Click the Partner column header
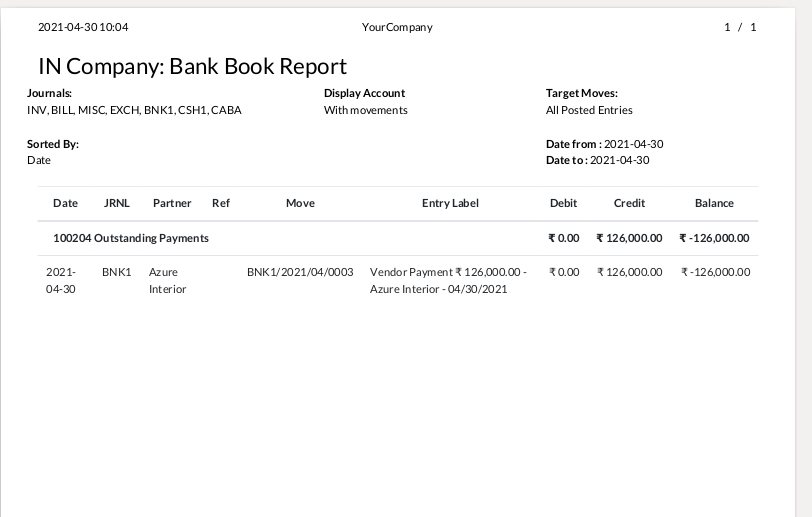 point(172,203)
